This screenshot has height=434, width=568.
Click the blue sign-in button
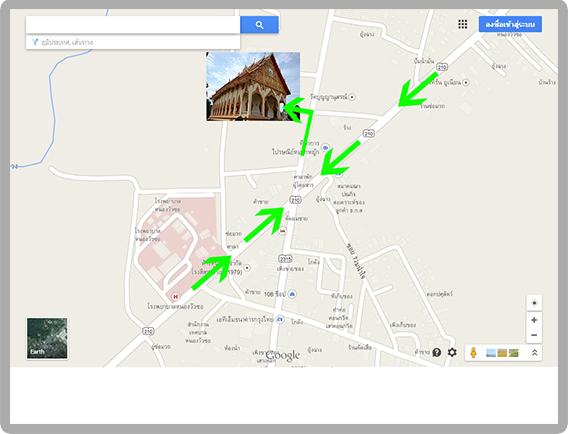(x=510, y=24)
